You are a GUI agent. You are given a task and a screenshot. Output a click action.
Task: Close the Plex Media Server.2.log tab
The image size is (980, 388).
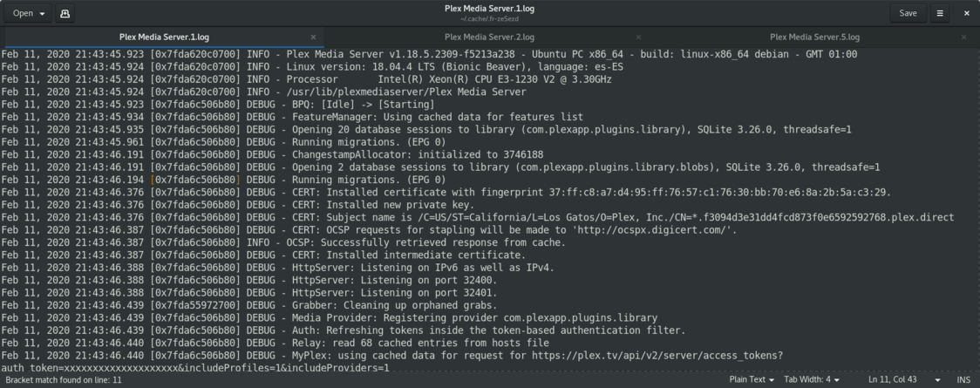[638, 37]
